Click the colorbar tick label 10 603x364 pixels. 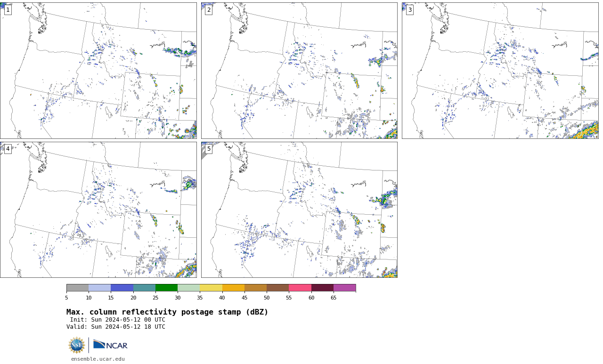pyautogui.click(x=89, y=298)
